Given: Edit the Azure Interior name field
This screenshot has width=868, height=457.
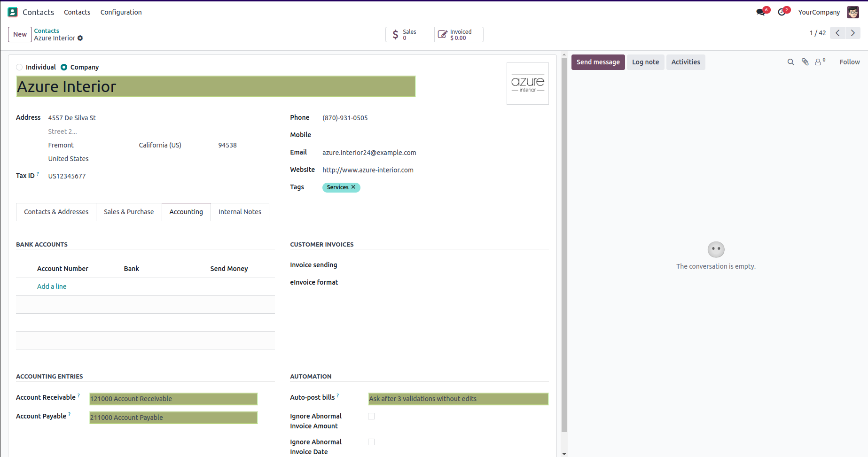Looking at the screenshot, I should click(x=216, y=86).
